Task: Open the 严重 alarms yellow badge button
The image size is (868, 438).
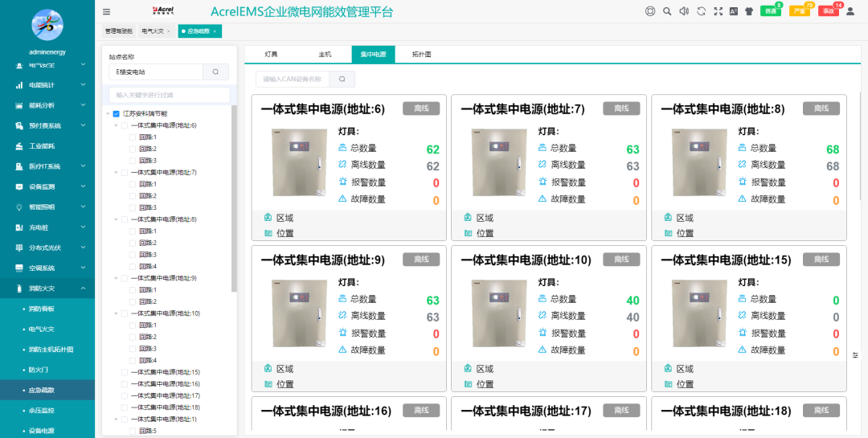Action: pyautogui.click(x=800, y=11)
